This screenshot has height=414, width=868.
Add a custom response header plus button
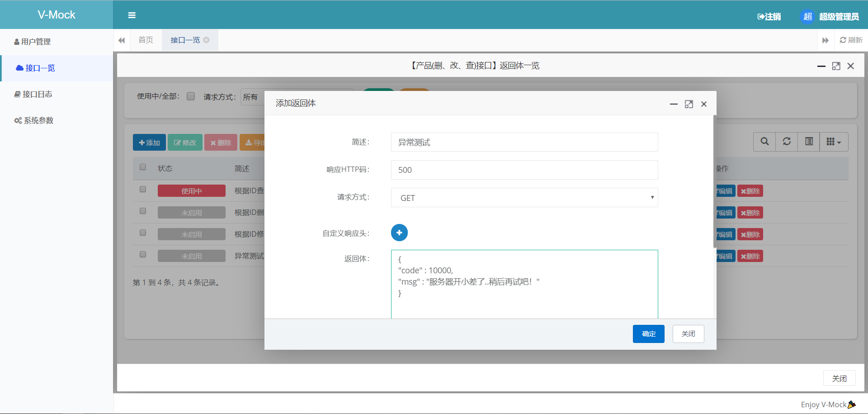[x=399, y=233]
